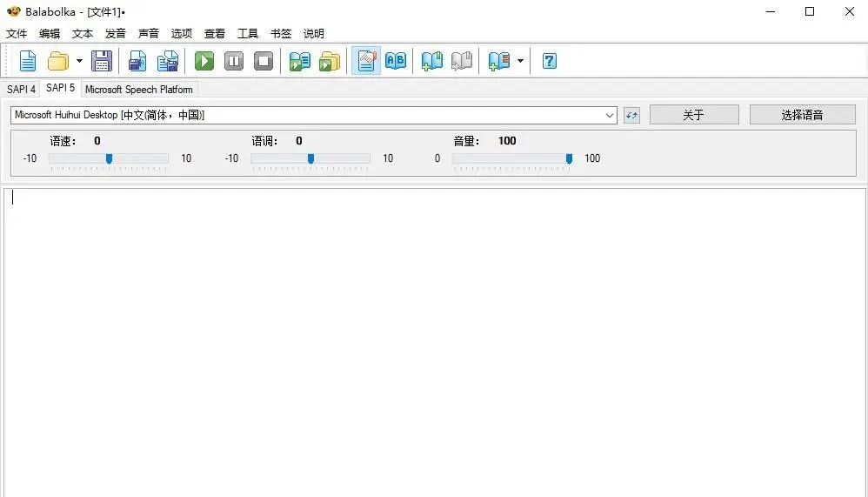Toggle the highlighted spell check notepad icon

366,61
